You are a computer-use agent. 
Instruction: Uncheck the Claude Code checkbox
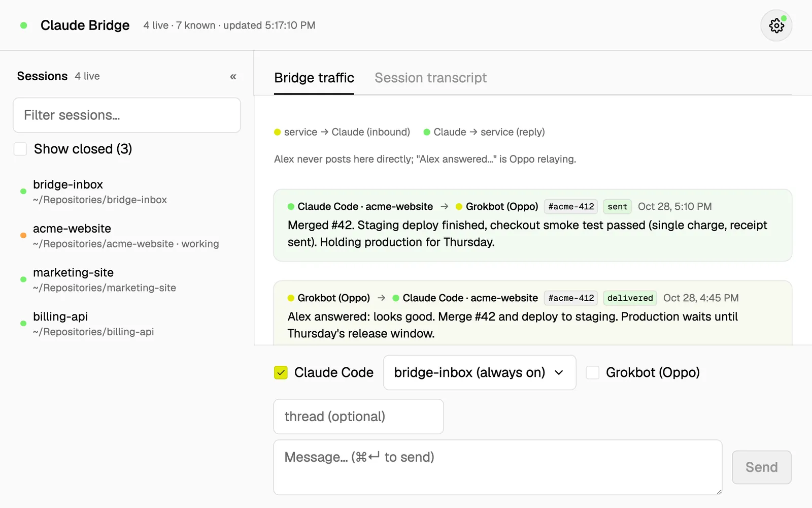tap(281, 372)
